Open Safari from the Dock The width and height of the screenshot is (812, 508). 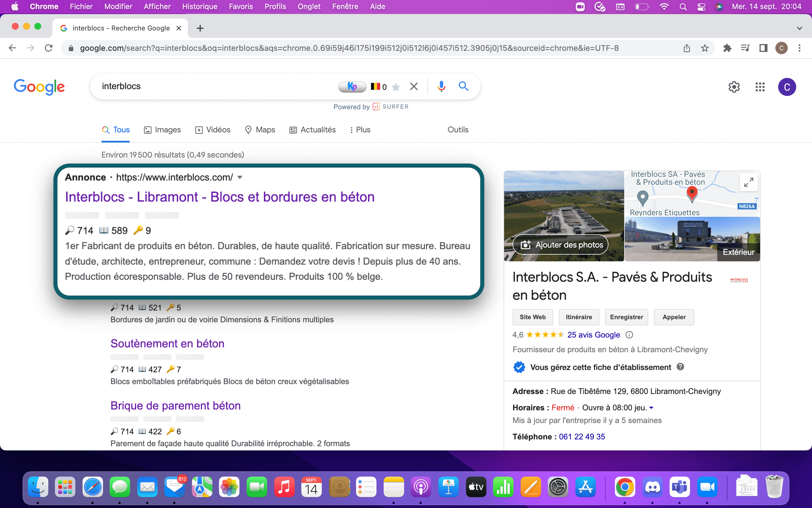pos(92,487)
